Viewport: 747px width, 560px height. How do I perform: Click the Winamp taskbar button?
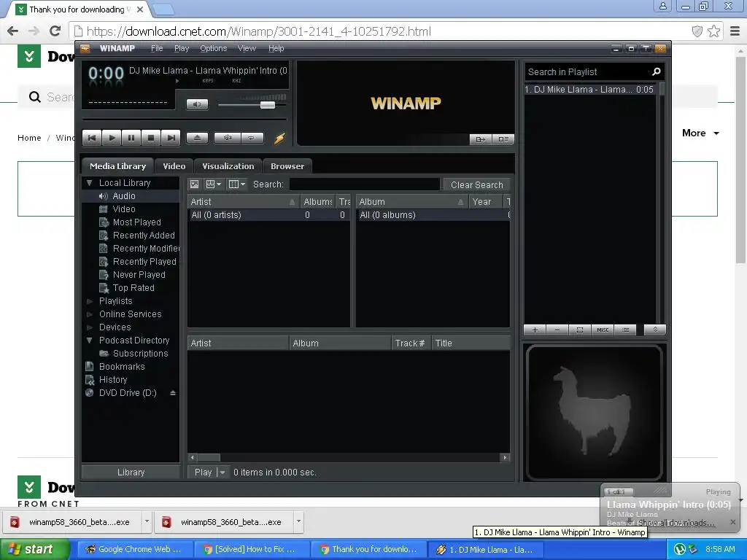click(485, 550)
